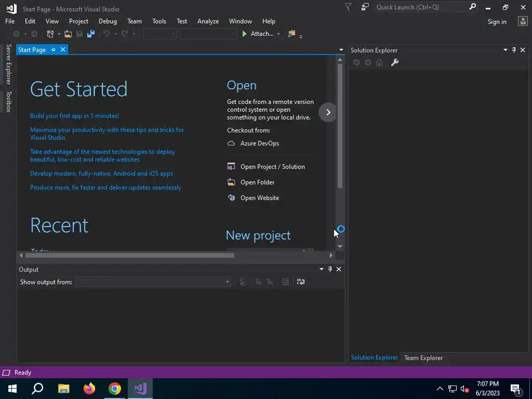Open the New Project dropdown arrow
532x399 pixels.
[59, 34]
